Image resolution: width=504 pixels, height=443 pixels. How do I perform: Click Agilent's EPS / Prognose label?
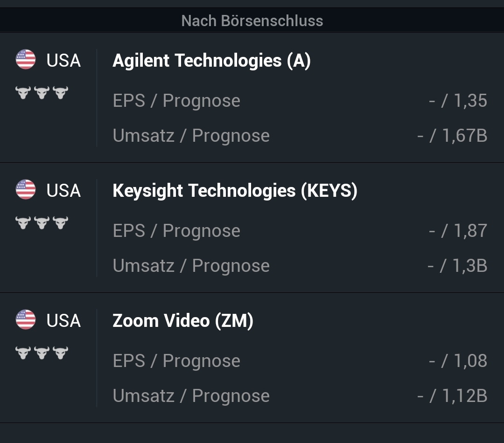pyautogui.click(x=176, y=101)
